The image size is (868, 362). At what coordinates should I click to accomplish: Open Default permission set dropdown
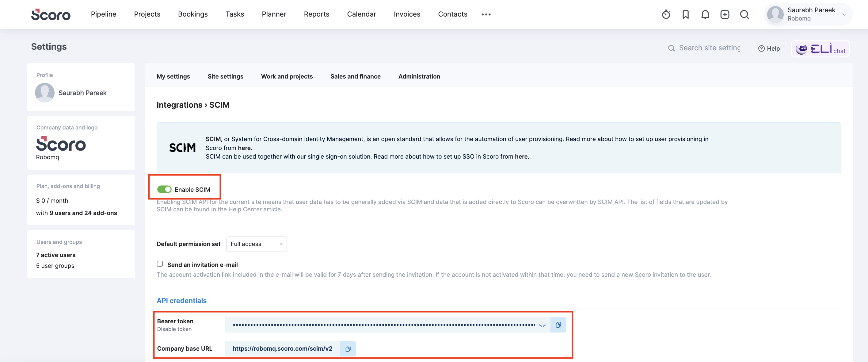click(x=256, y=244)
